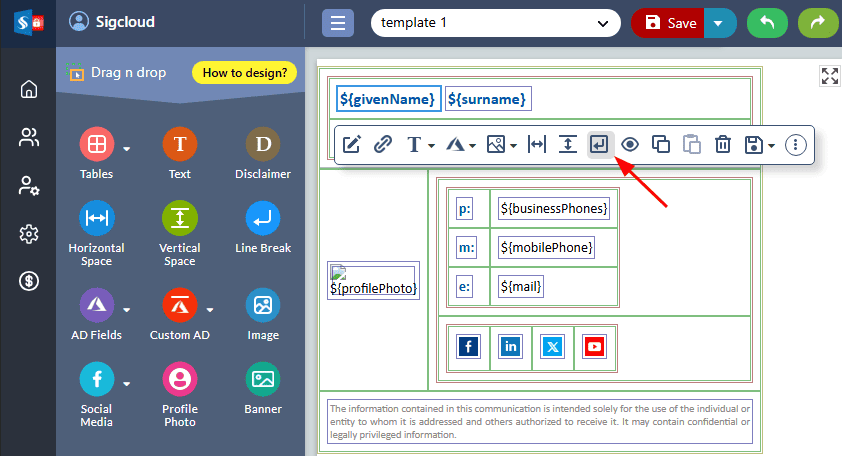Screen dimensions: 842x456
Task: Click the copy element icon in toolbar
Action: [660, 144]
